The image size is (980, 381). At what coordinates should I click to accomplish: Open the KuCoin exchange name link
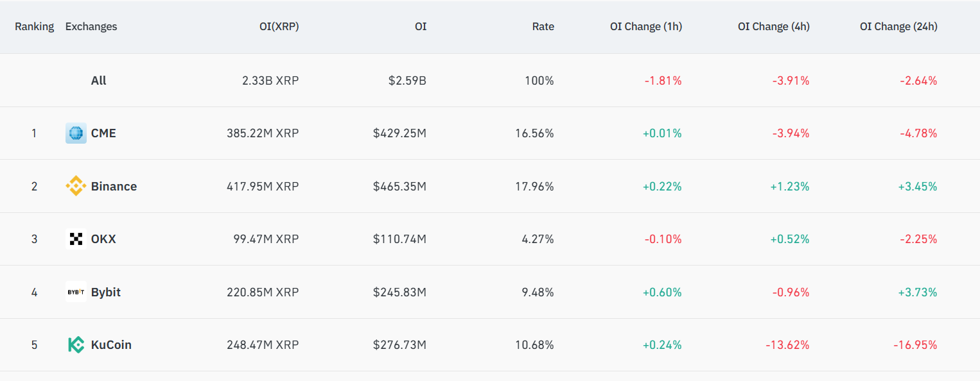click(111, 345)
